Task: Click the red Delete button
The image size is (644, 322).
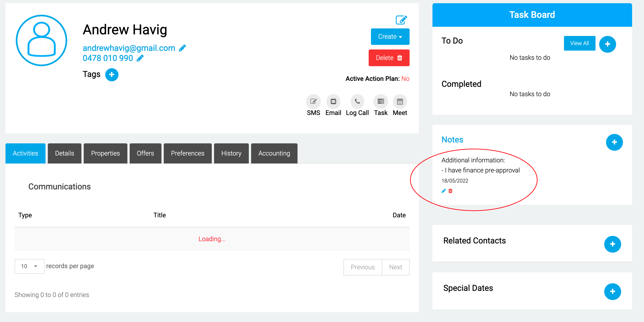Action: tap(389, 58)
